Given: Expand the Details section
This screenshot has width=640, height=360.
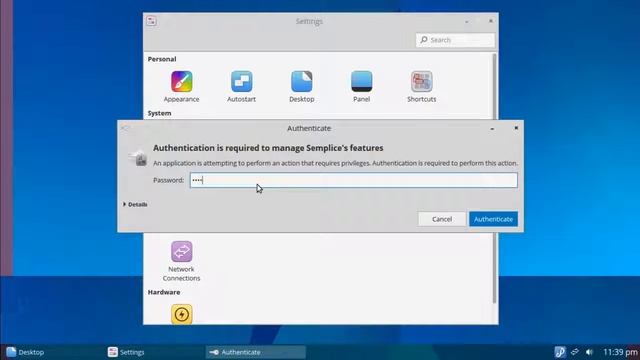Looking at the screenshot, I should (135, 204).
